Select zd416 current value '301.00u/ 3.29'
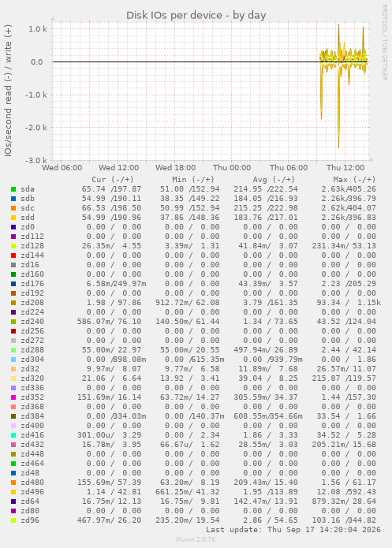The image size is (392, 548). [x=109, y=435]
